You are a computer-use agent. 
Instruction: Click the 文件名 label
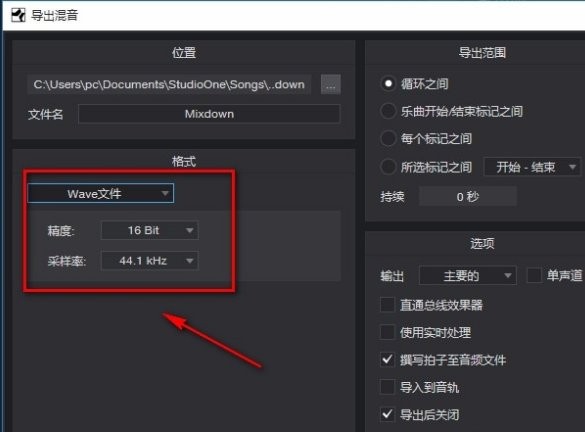pyautogui.click(x=46, y=114)
